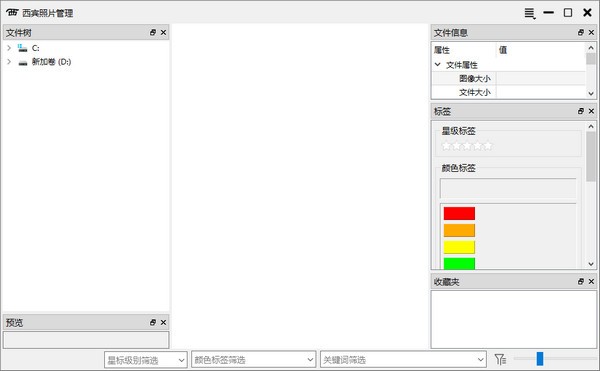This screenshot has height=371, width=600.
Task: Expand the C: drive node
Action: (9, 48)
